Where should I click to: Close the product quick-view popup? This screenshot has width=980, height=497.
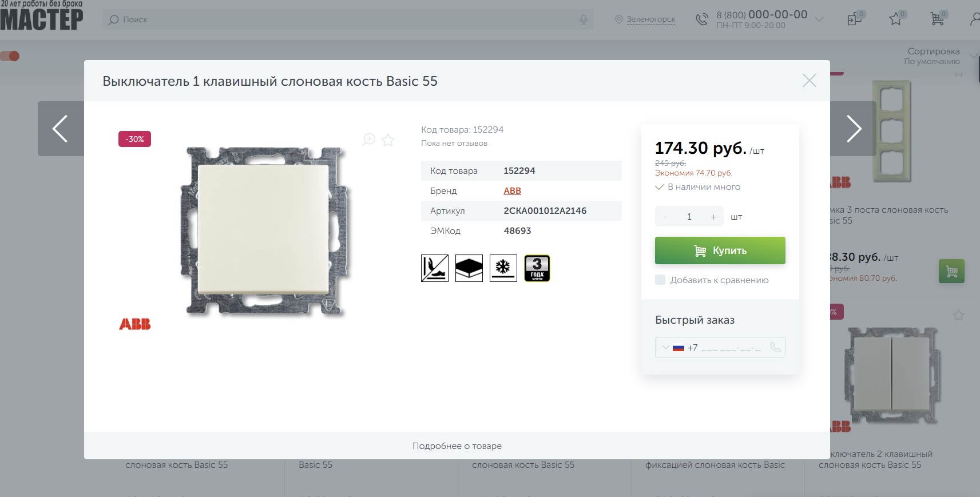pyautogui.click(x=809, y=81)
